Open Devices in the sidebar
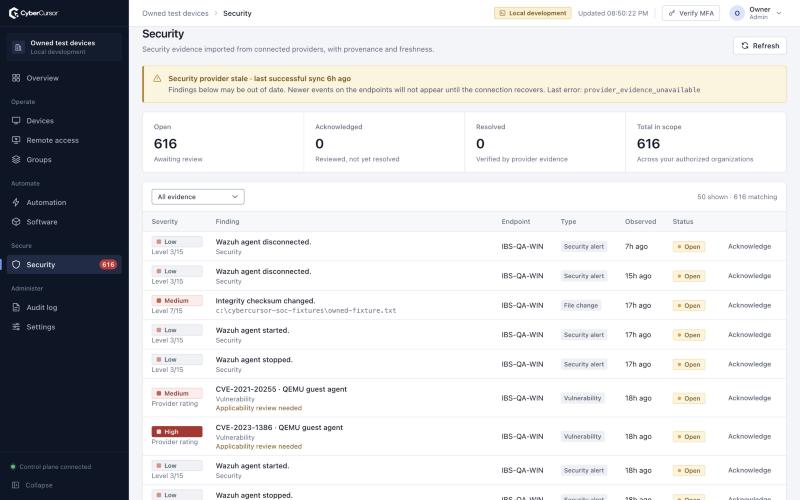800x500 pixels. 64,121
